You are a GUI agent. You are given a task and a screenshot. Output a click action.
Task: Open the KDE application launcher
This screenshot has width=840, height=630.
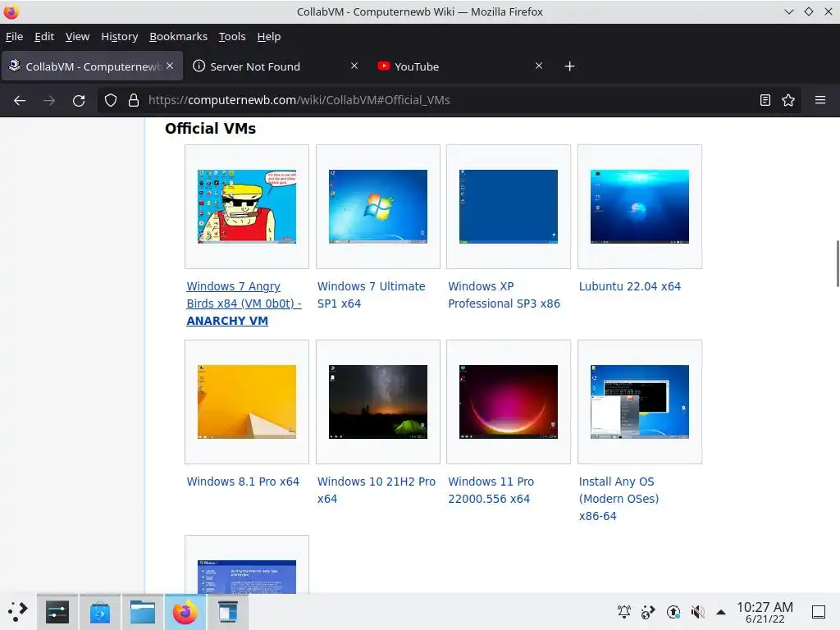(x=18, y=612)
